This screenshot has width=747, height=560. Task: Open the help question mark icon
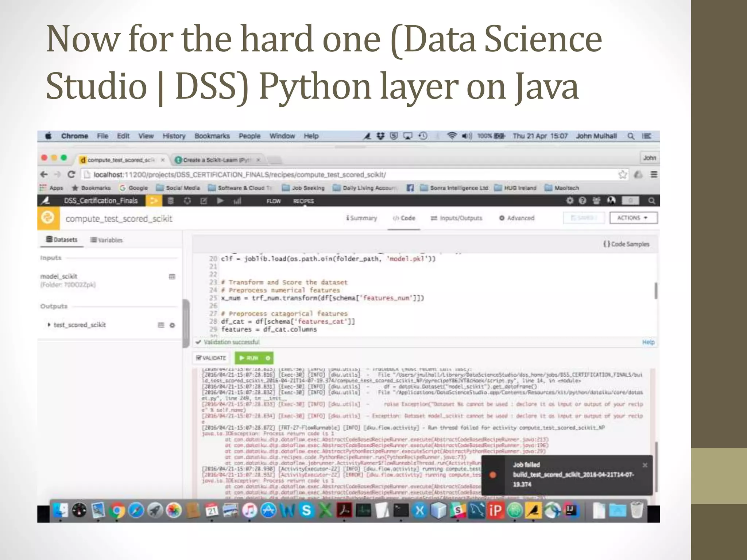point(582,201)
